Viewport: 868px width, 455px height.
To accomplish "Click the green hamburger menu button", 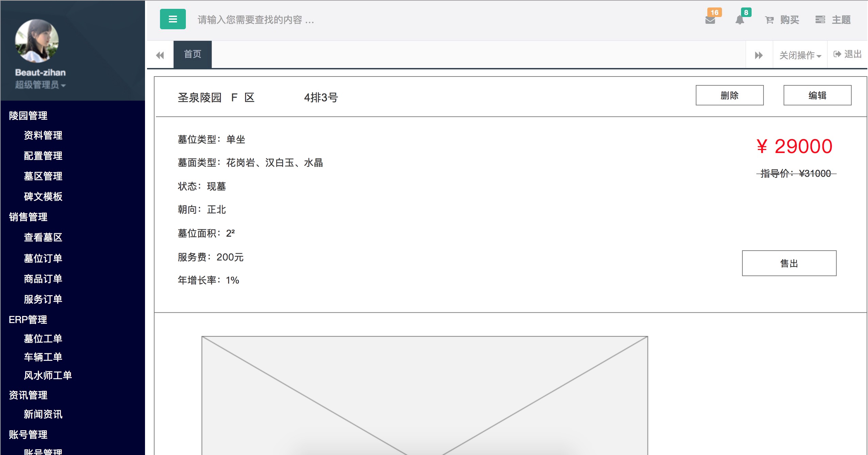I will click(173, 19).
